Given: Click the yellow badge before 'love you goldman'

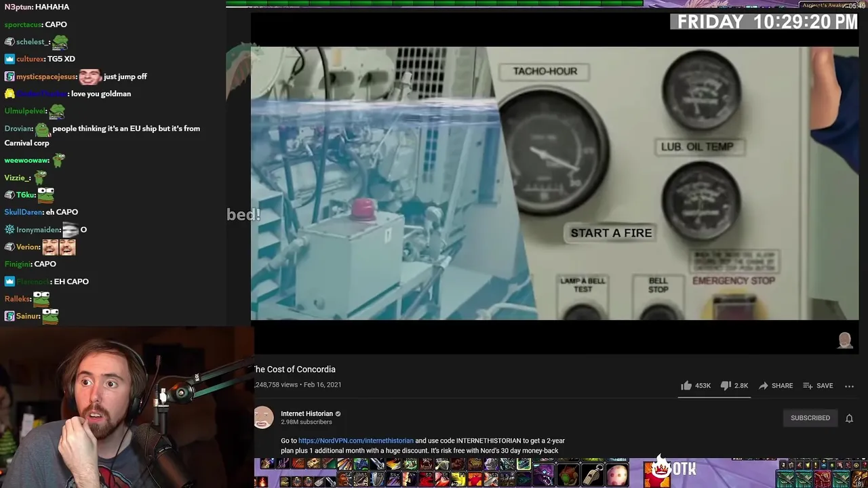Looking at the screenshot, I should click(x=9, y=94).
